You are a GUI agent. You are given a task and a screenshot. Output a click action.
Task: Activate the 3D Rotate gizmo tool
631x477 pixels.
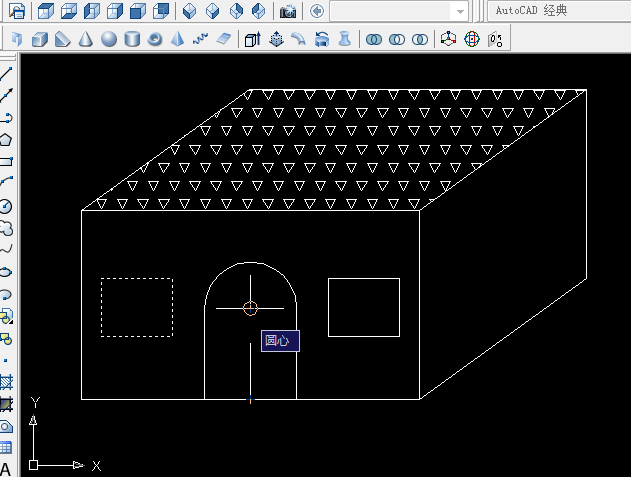(471, 40)
